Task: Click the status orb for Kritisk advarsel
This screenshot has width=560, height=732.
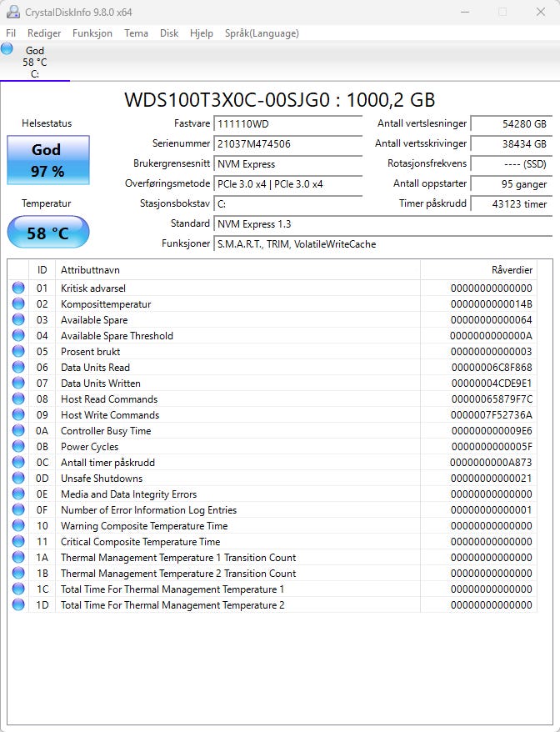Action: click(x=18, y=288)
